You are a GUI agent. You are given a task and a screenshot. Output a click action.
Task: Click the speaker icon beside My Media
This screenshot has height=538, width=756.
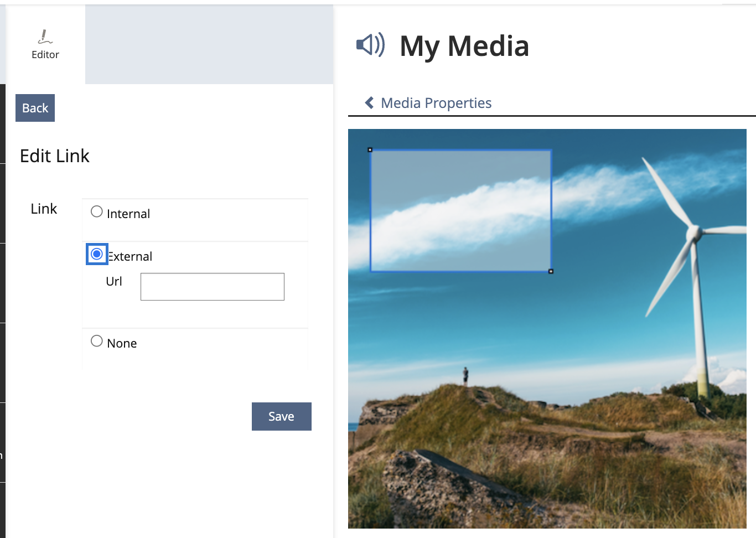pos(370,45)
